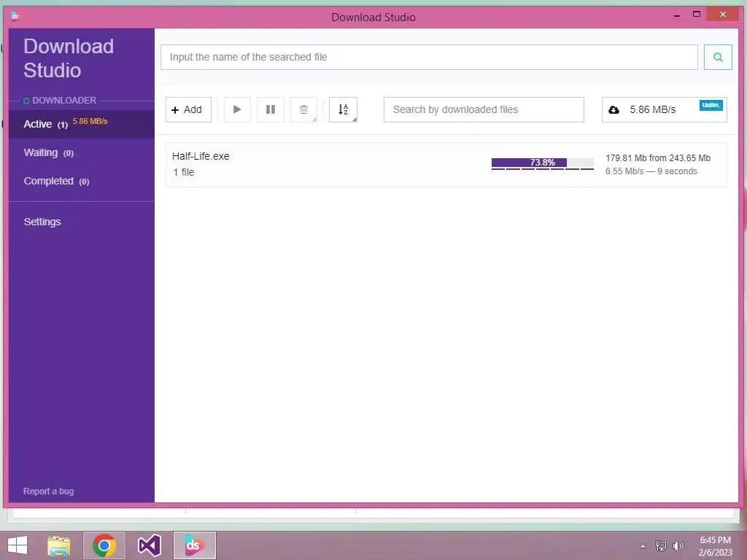Image resolution: width=747 pixels, height=560 pixels.
Task: Click the 'Search by downloaded files' box
Action: click(x=484, y=109)
